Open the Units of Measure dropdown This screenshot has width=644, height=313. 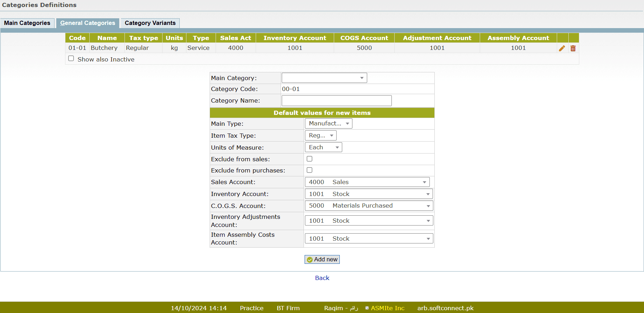(323, 147)
